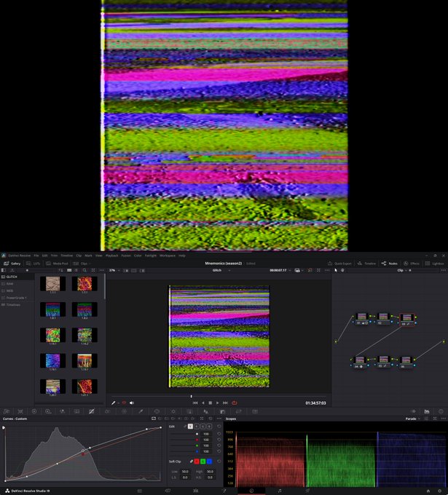Select the viewer qualifier picker icon
448x495 pixels.
[x=114, y=403]
